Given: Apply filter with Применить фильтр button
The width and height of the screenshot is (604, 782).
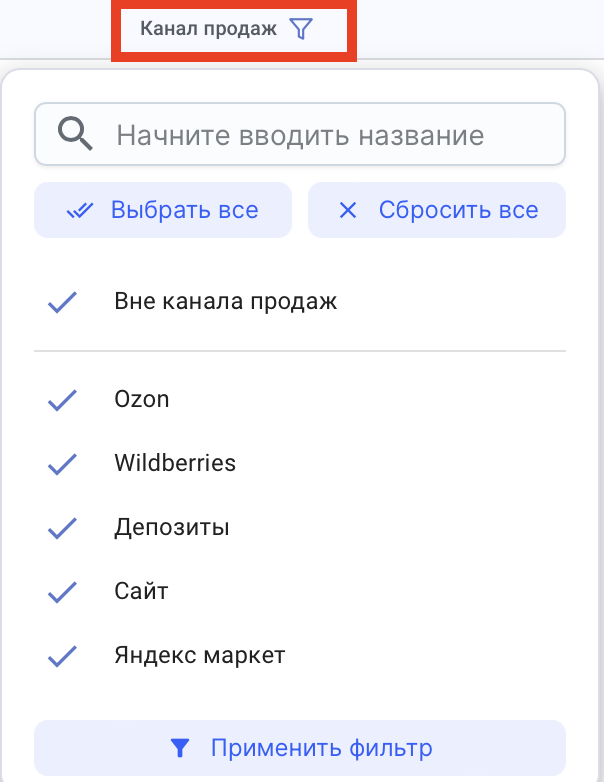Looking at the screenshot, I should 300,747.
